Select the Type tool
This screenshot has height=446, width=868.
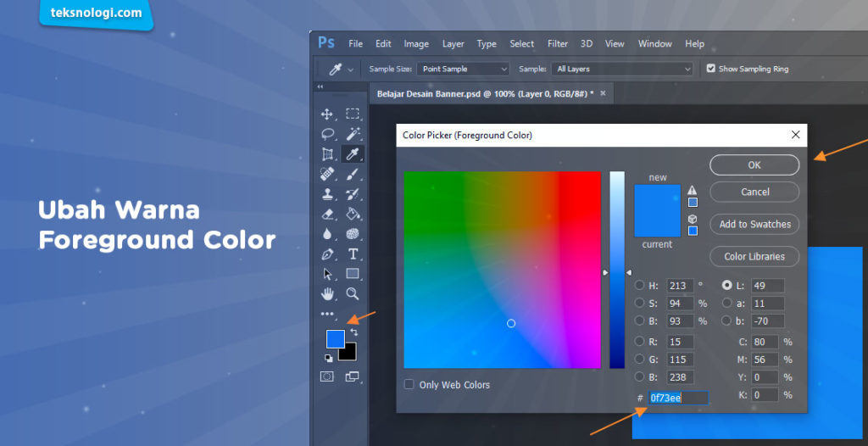coord(353,254)
